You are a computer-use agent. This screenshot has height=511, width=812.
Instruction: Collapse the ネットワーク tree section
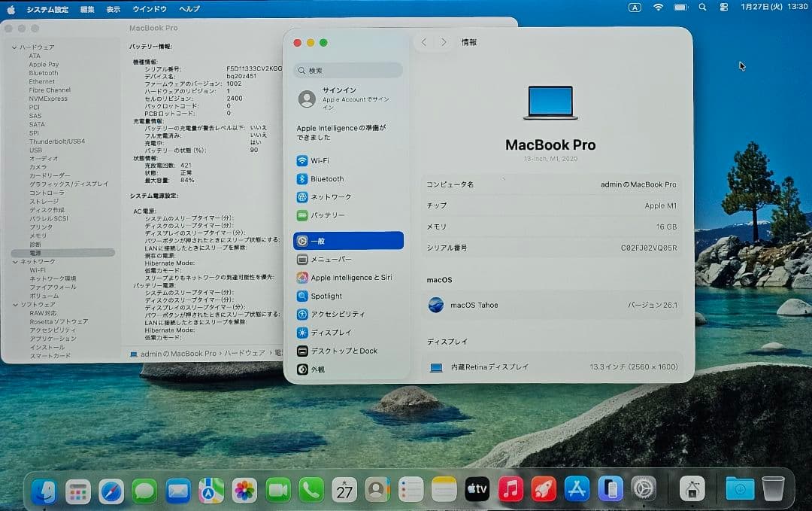[14, 260]
